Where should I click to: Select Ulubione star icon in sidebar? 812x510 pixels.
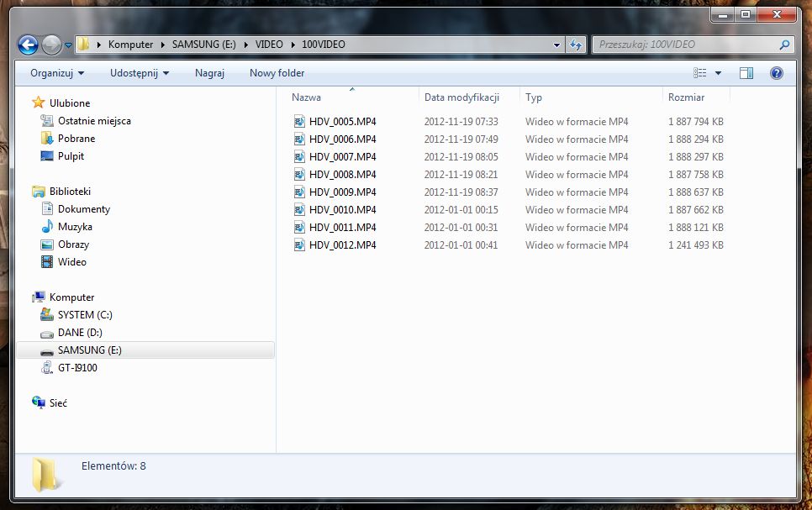click(39, 103)
